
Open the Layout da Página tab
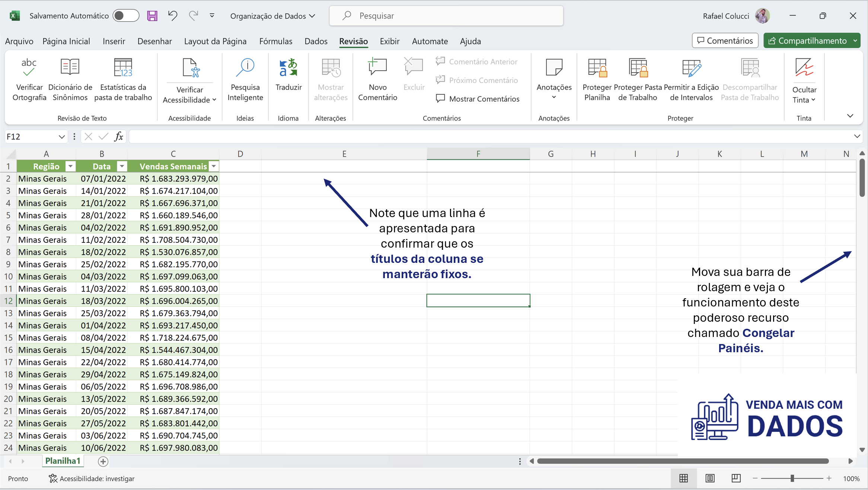click(x=215, y=41)
